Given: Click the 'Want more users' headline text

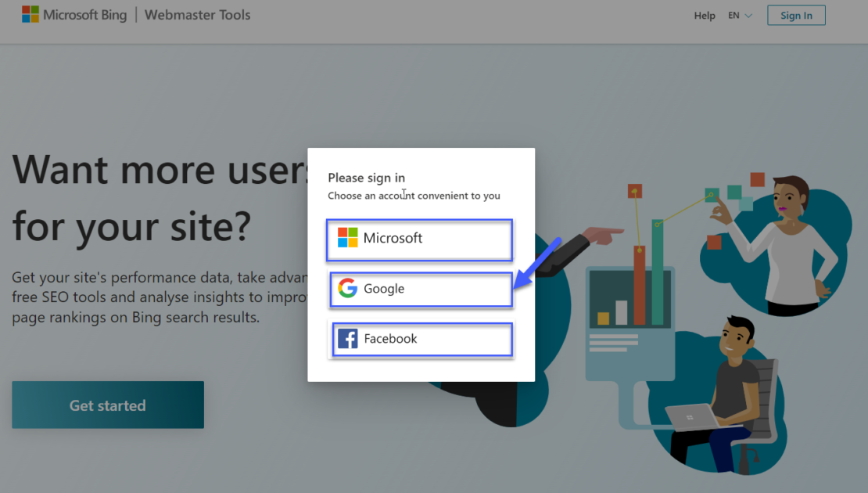Looking at the screenshot, I should click(x=156, y=168).
